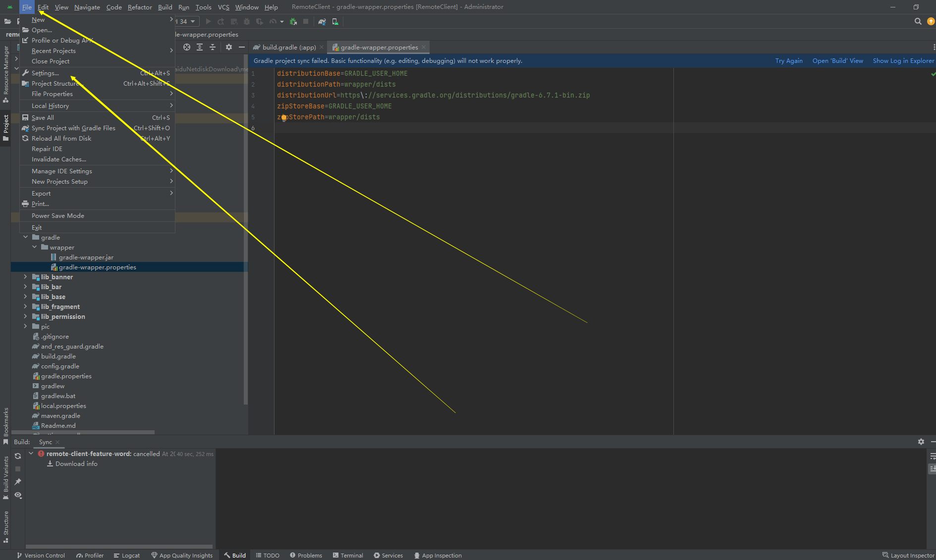Toggle the Terminal tool window button
The width and height of the screenshot is (936, 560).
pos(348,555)
